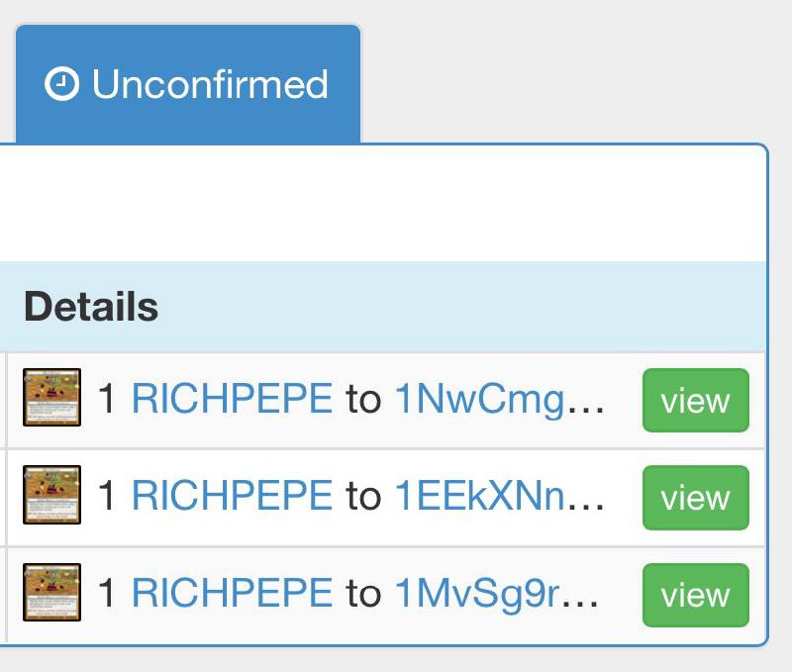Click the empty white area above Details
Image resolution: width=792 pixels, height=672 pixels.
tap(382, 204)
